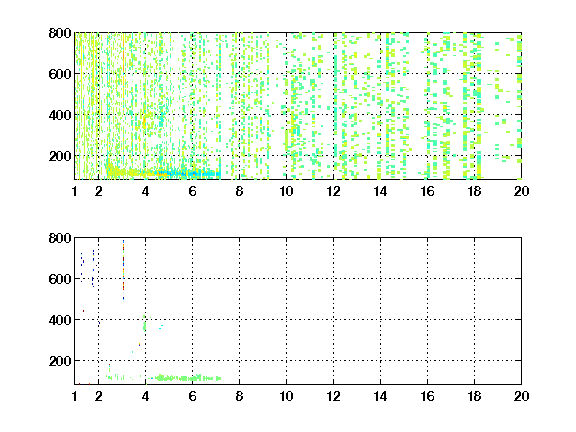Click the 600 y-axis label on top plot

(x=60, y=74)
